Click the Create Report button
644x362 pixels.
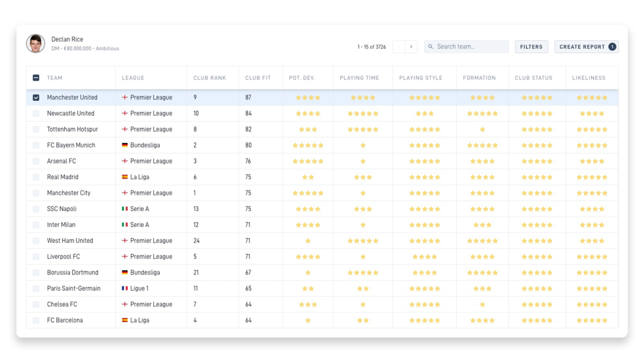coord(587,47)
